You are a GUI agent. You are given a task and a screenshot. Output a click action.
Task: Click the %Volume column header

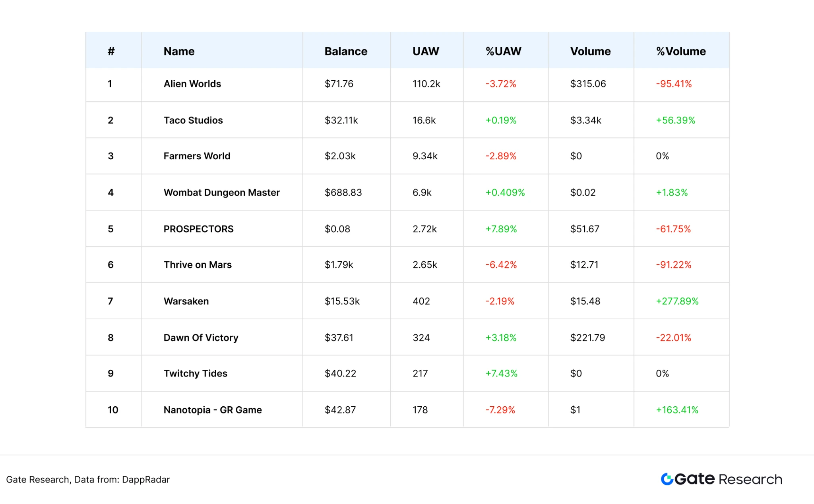pyautogui.click(x=680, y=51)
